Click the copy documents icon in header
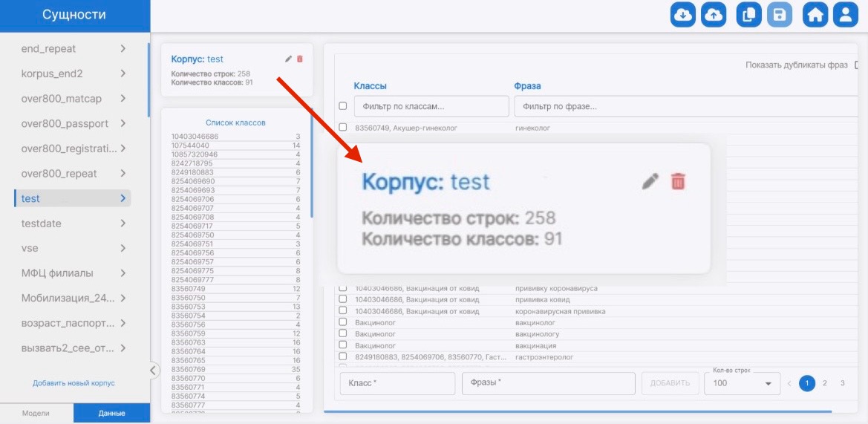 pos(748,16)
